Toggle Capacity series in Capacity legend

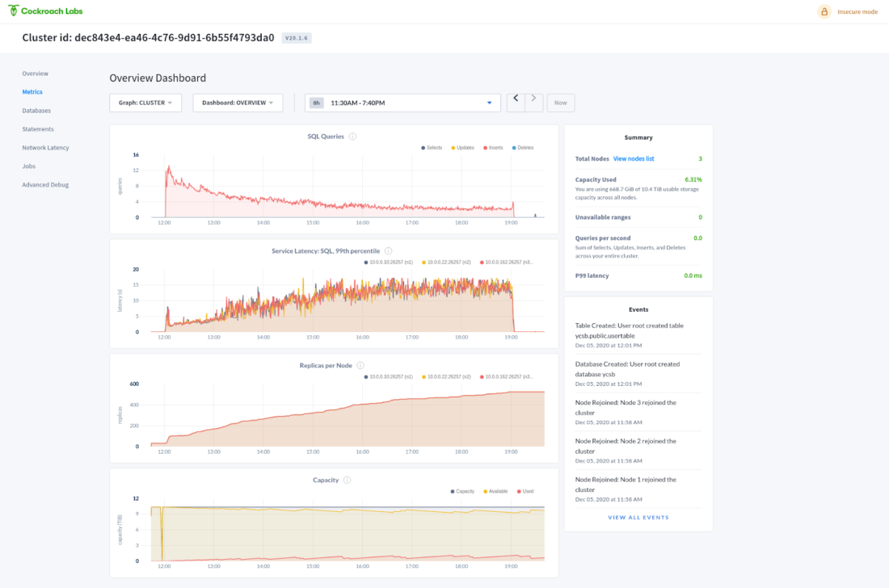(x=462, y=491)
